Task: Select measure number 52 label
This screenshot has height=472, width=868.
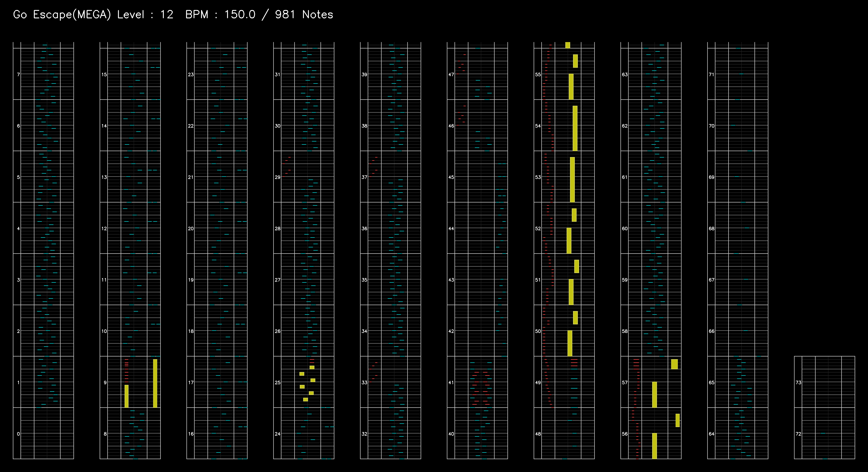Action: (x=538, y=228)
